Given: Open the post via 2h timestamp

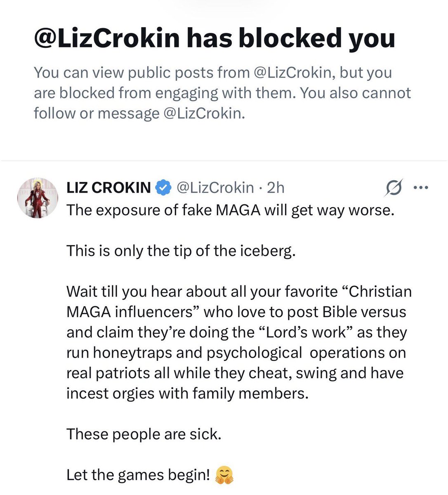Looking at the screenshot, I should point(276,188).
